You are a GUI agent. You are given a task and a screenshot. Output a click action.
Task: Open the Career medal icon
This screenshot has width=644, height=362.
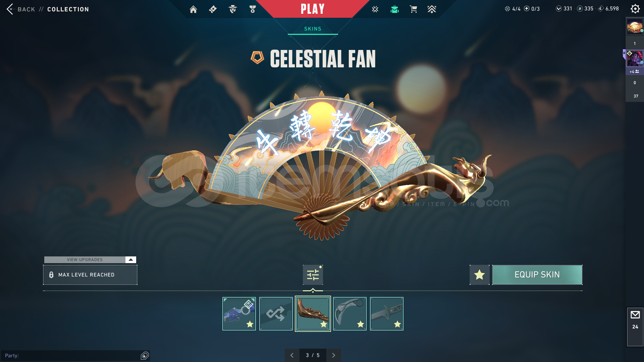[x=253, y=9]
